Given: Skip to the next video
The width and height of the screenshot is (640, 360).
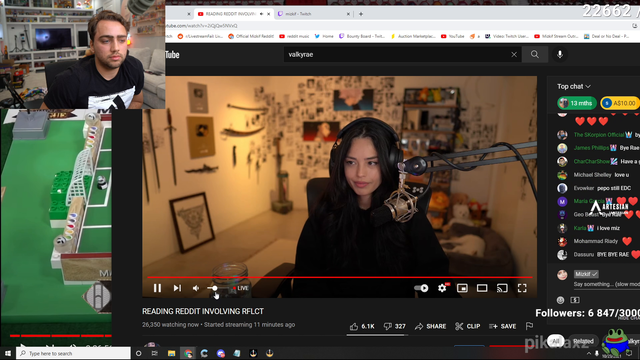Looking at the screenshot, I should tap(177, 288).
